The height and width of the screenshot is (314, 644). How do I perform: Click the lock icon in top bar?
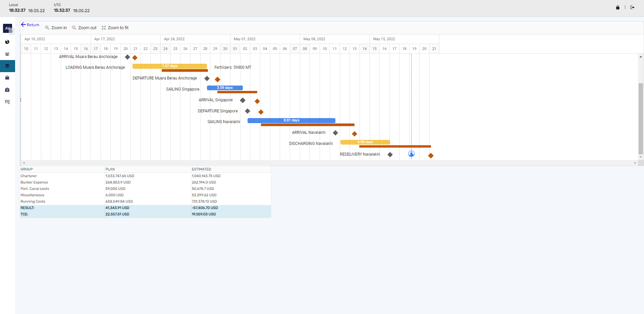click(x=618, y=7)
